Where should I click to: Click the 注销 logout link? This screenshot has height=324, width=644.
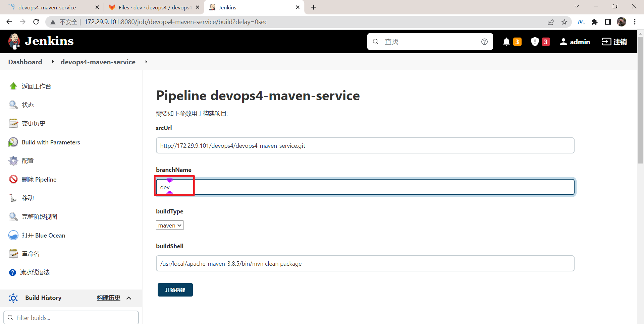614,42
